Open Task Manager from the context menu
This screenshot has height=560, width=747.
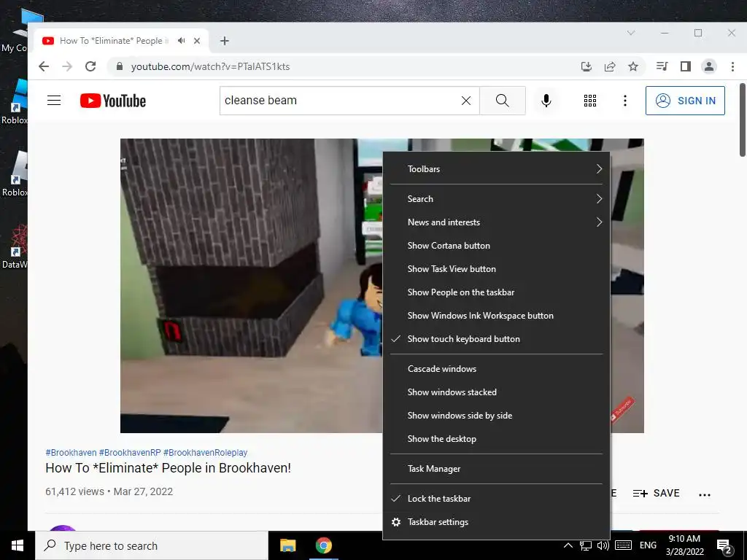496,469
